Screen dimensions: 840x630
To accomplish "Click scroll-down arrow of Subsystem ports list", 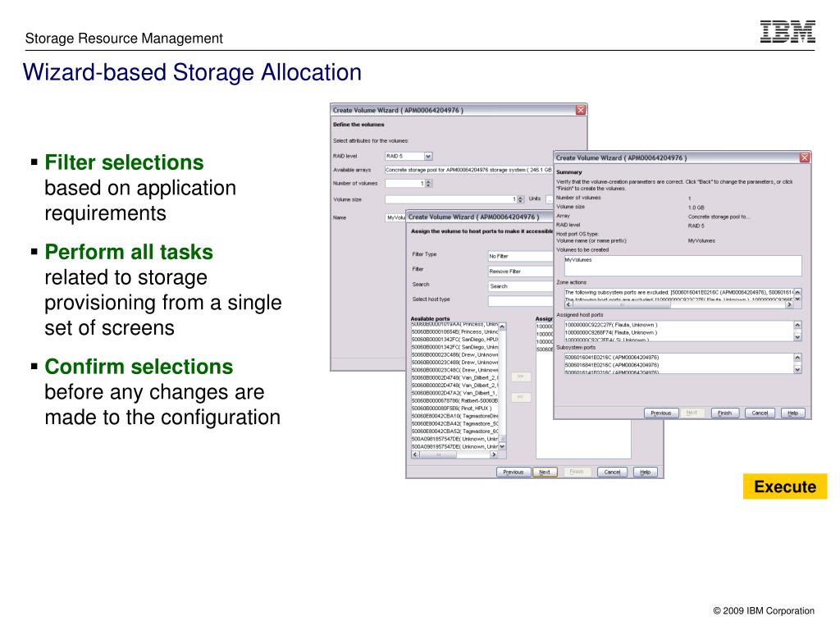I will click(797, 369).
